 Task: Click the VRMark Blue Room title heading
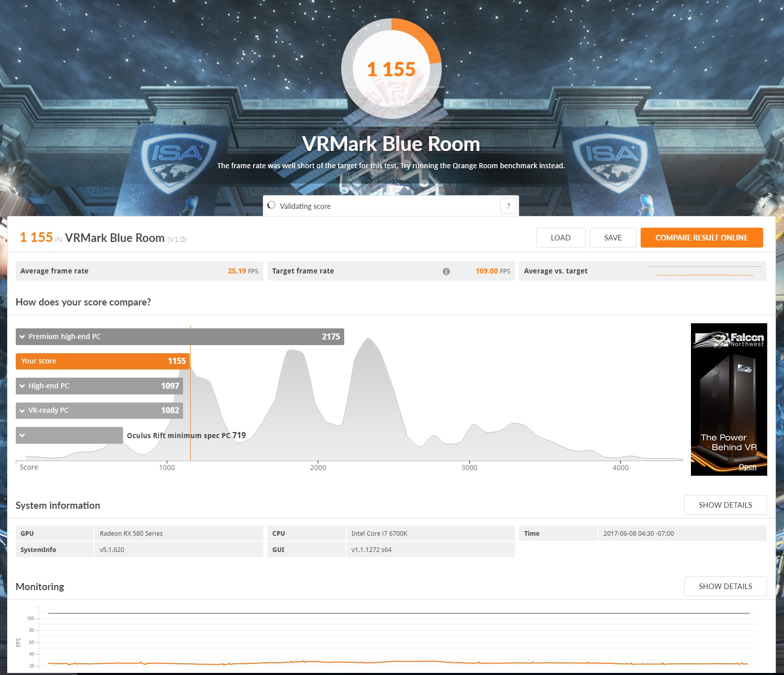tap(391, 144)
